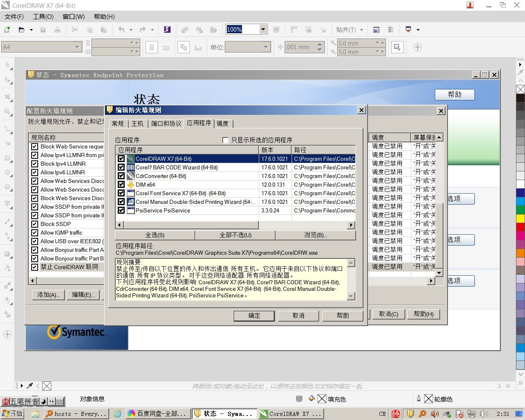Click 添加(A)... in configure firewall rules window
The height and width of the screenshot is (420, 525).
point(48,295)
